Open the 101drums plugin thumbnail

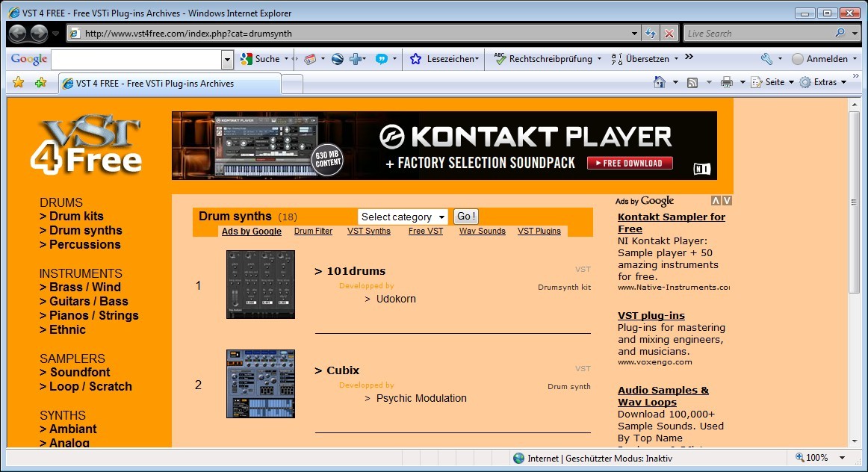tap(261, 285)
